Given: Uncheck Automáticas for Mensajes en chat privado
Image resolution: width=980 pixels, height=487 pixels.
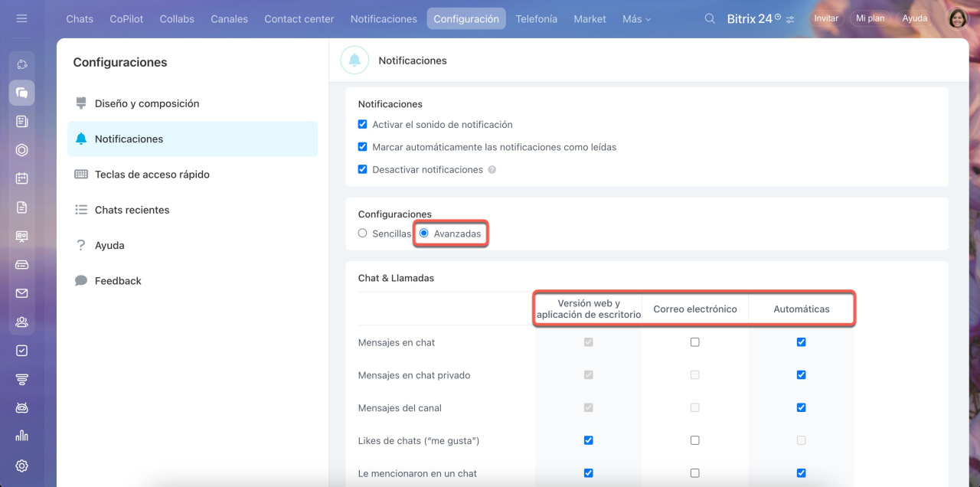Looking at the screenshot, I should [802, 375].
